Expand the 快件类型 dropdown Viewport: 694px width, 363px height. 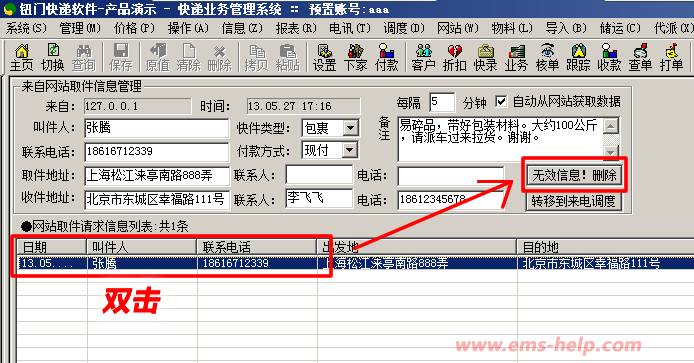(350, 128)
